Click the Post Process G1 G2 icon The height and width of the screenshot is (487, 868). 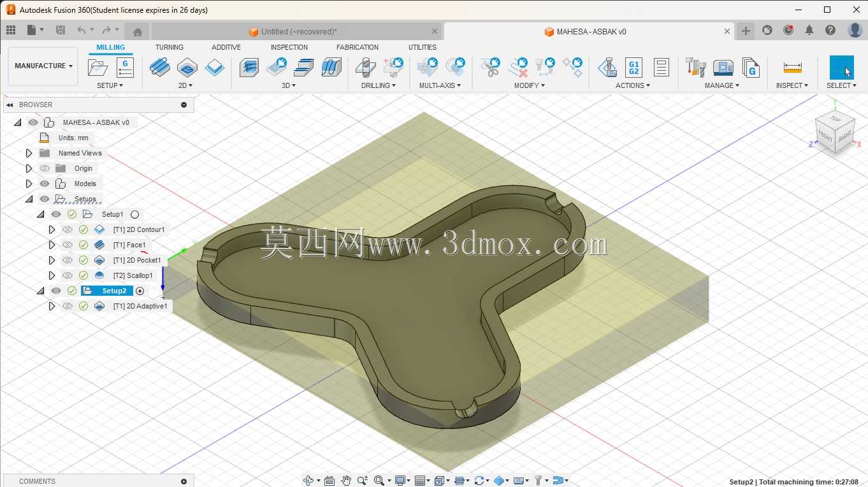(x=633, y=67)
